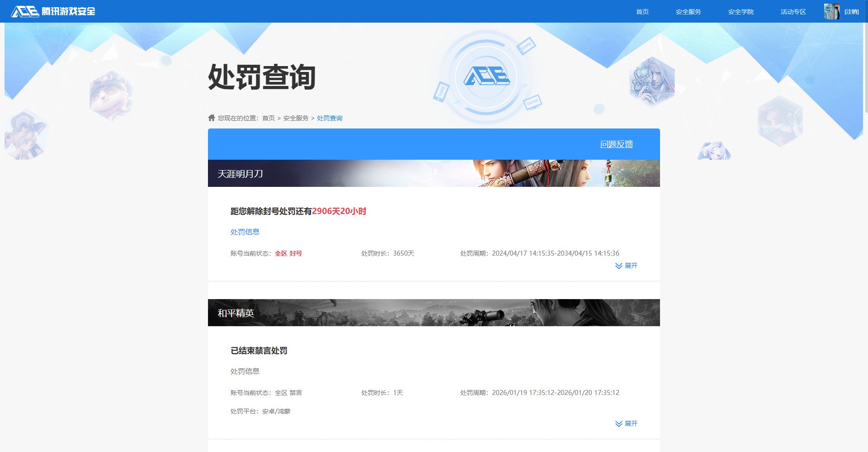This screenshot has height=452, width=868.
Task: Click the large 处罚查询 page title
Action: pyautogui.click(x=262, y=77)
